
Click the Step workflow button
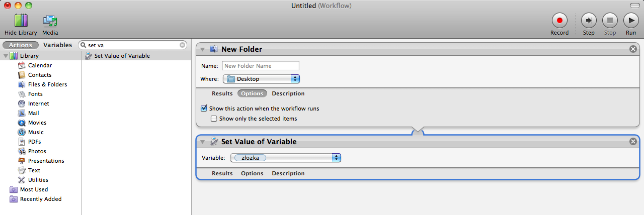click(x=588, y=21)
